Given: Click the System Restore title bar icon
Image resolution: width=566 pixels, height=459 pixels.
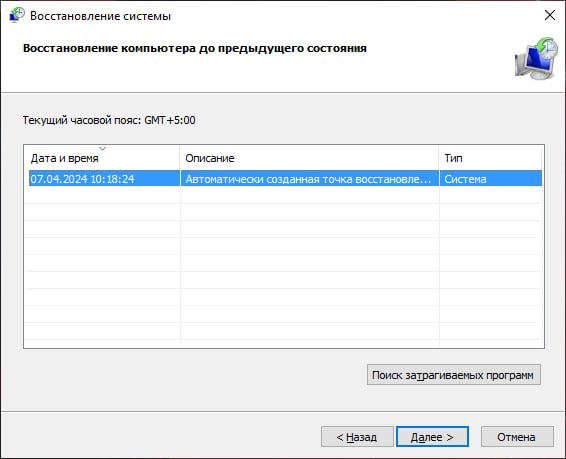Looking at the screenshot, I should [x=16, y=15].
